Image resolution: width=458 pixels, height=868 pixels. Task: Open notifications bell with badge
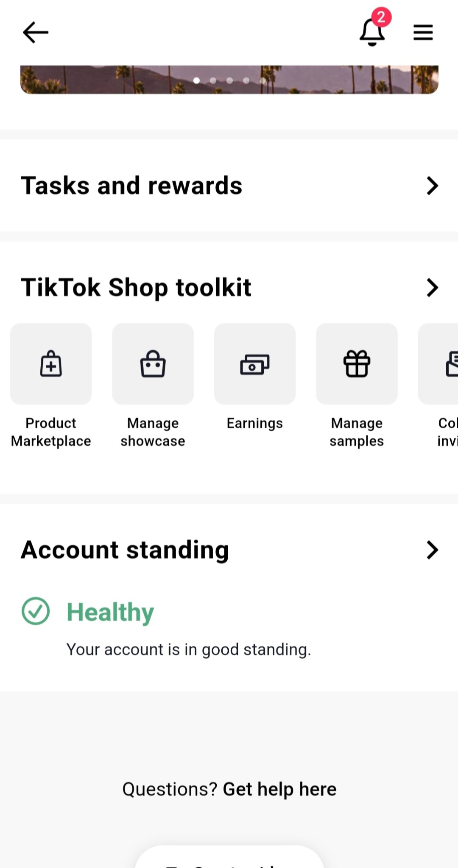(372, 32)
